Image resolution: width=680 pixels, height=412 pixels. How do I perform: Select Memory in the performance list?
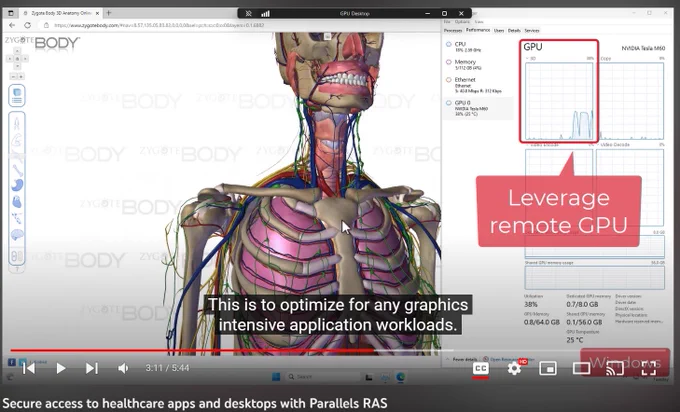point(479,65)
